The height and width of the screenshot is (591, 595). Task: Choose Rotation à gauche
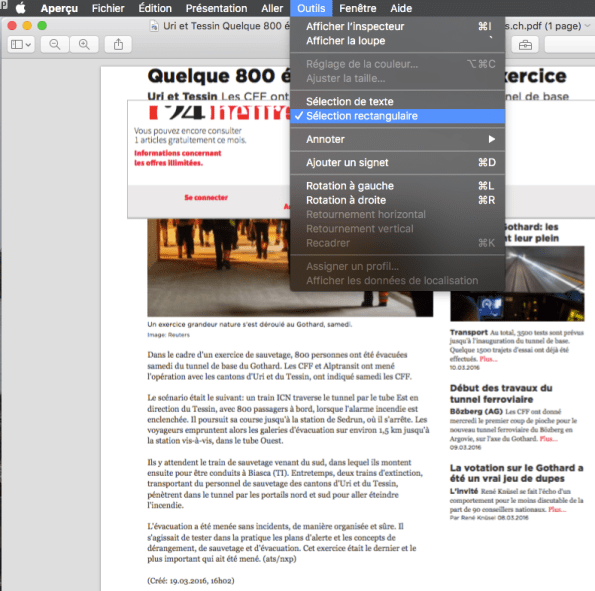pyautogui.click(x=397, y=186)
